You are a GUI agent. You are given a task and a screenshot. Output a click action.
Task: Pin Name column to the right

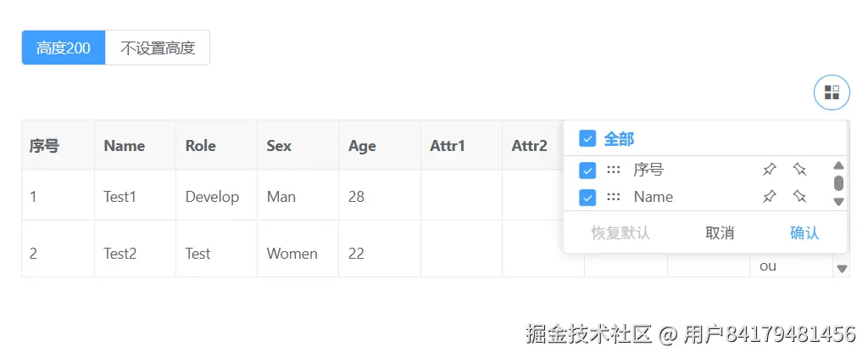pyautogui.click(x=799, y=197)
